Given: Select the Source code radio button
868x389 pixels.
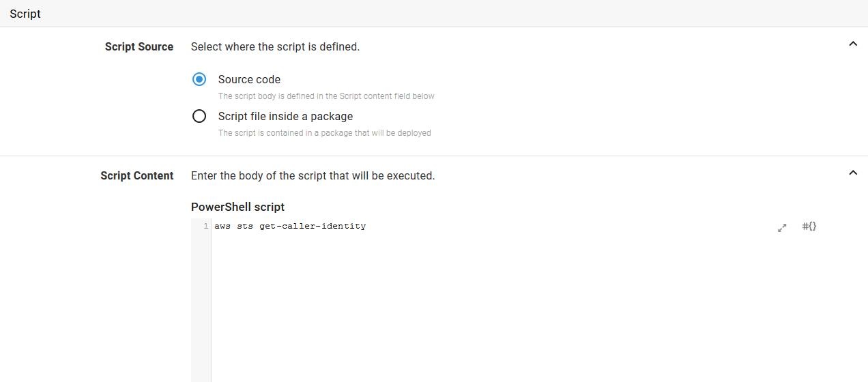Looking at the screenshot, I should (199, 79).
